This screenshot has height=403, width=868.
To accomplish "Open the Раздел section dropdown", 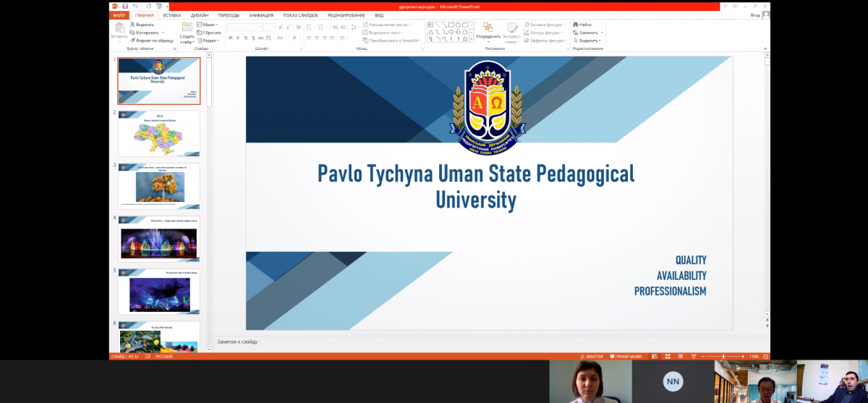I will pos(208,41).
